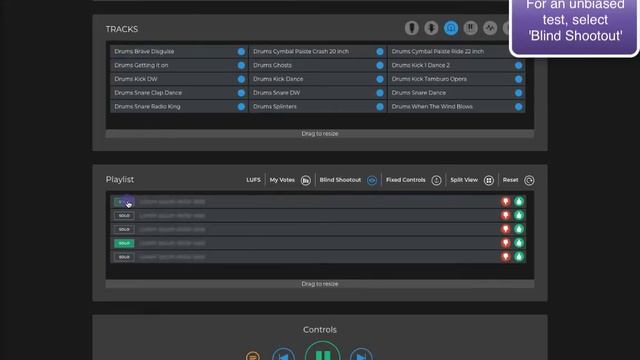
Task: Select track Drums When The Wind Blows
Action: 456,107
